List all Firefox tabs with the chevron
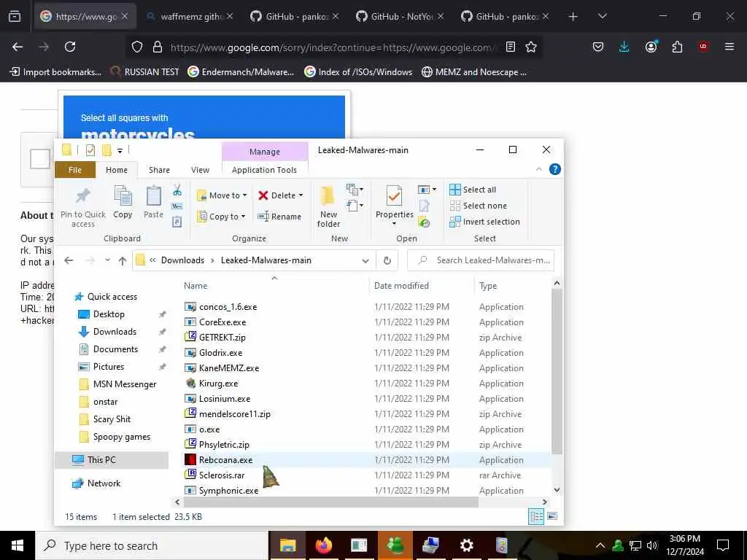Viewport: 747px width, 560px height. (x=602, y=16)
